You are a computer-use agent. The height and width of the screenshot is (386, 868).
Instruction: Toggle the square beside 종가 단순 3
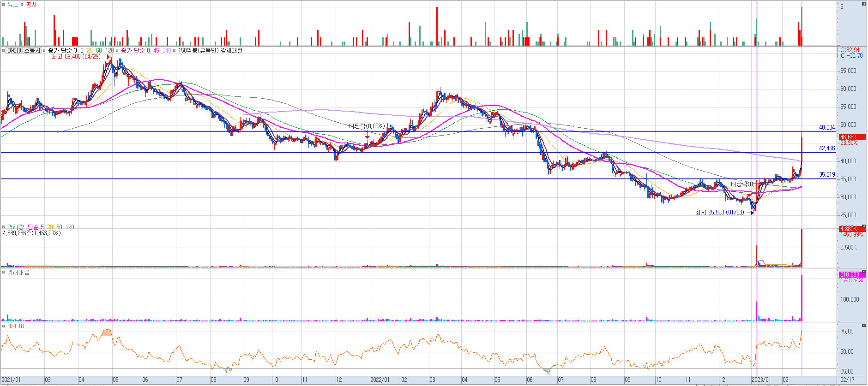pos(45,50)
